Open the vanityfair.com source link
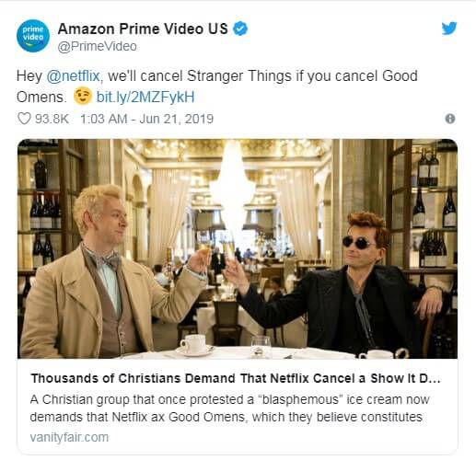The width and height of the screenshot is (476, 460). pyautogui.click(x=69, y=437)
